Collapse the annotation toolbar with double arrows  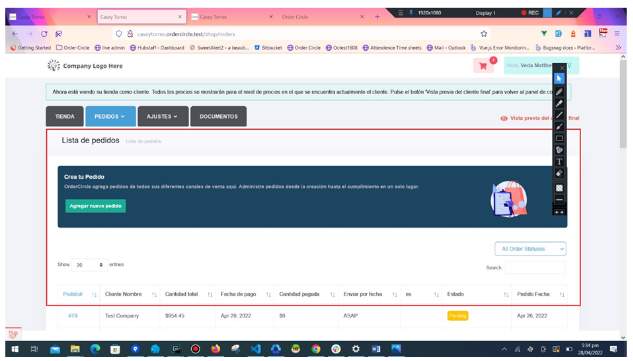[559, 212]
